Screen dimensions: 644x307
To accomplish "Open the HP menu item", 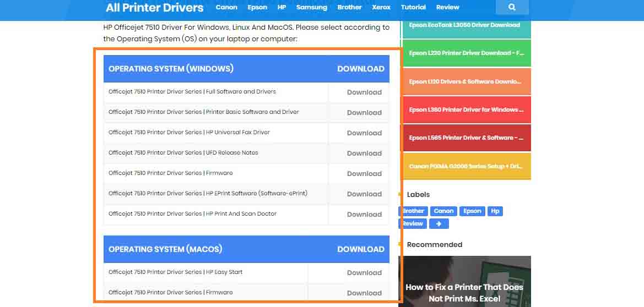I will (282, 7).
